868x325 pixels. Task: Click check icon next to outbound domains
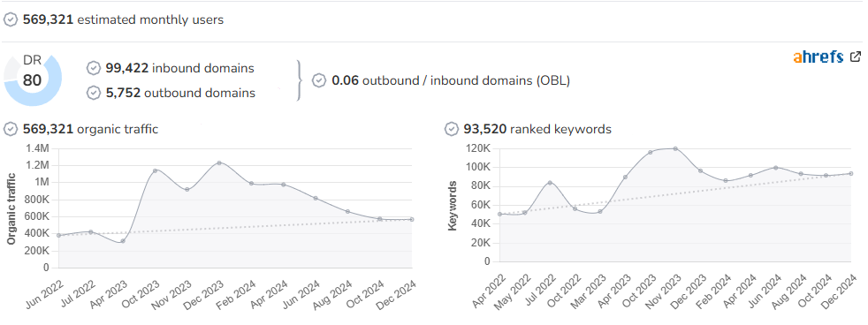coord(94,93)
